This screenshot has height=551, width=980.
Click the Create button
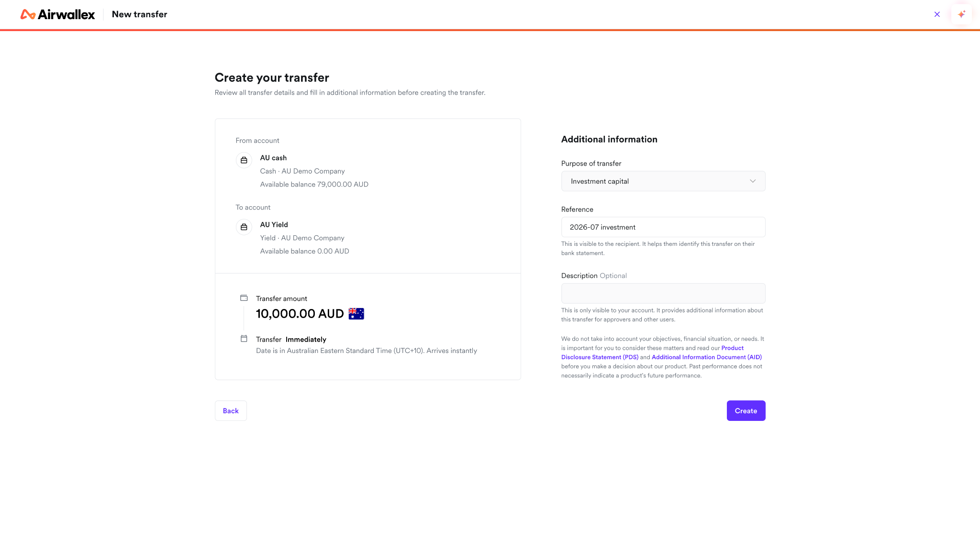tap(746, 411)
